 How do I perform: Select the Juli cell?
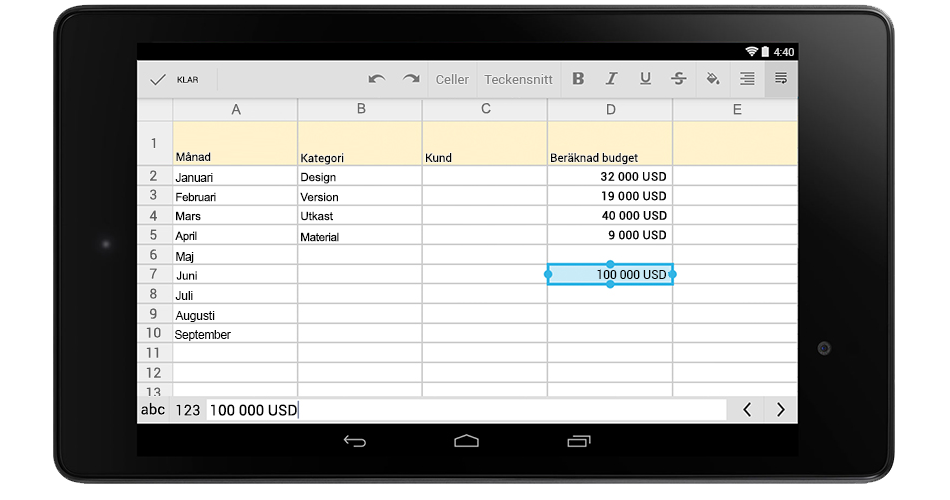[x=235, y=295]
